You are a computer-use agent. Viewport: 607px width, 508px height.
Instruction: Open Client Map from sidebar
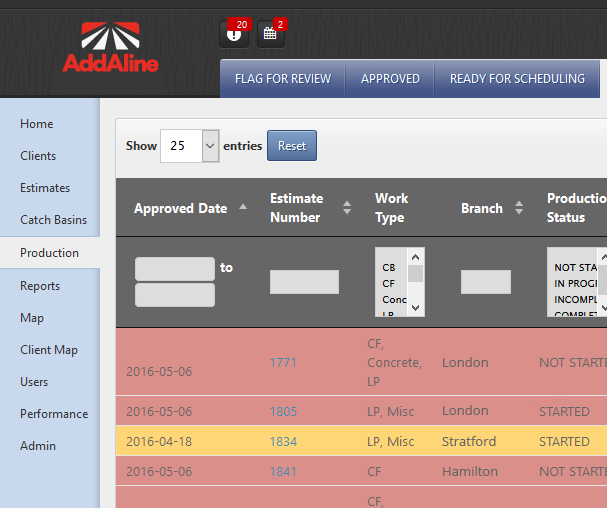coord(49,350)
